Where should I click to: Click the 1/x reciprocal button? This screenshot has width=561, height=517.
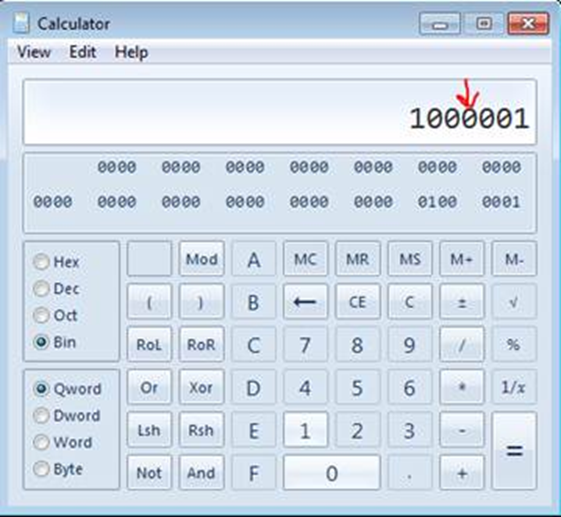[x=514, y=387]
